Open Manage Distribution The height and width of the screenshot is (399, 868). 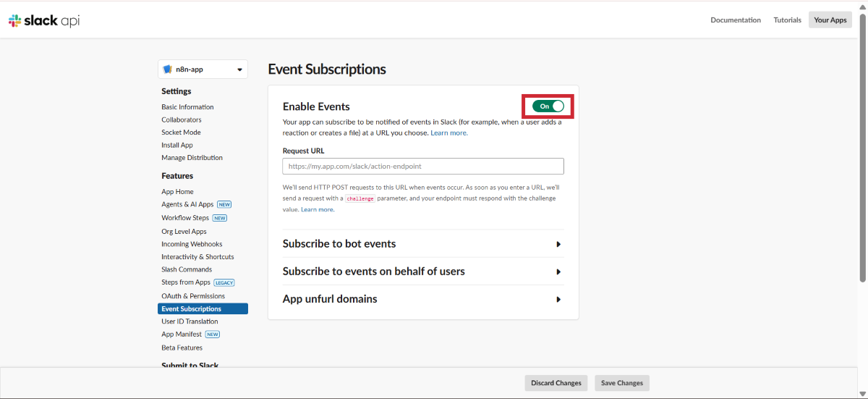tap(192, 158)
